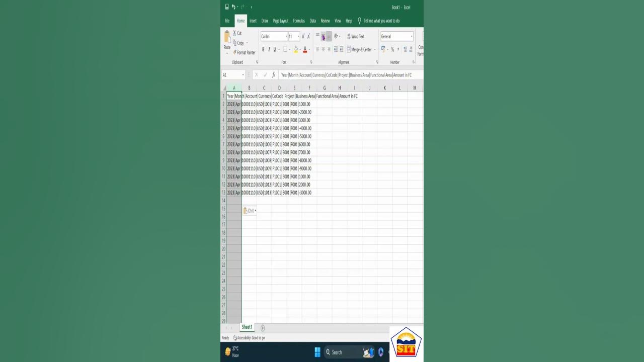
Task: Open Windows Start menu
Action: pos(317,352)
